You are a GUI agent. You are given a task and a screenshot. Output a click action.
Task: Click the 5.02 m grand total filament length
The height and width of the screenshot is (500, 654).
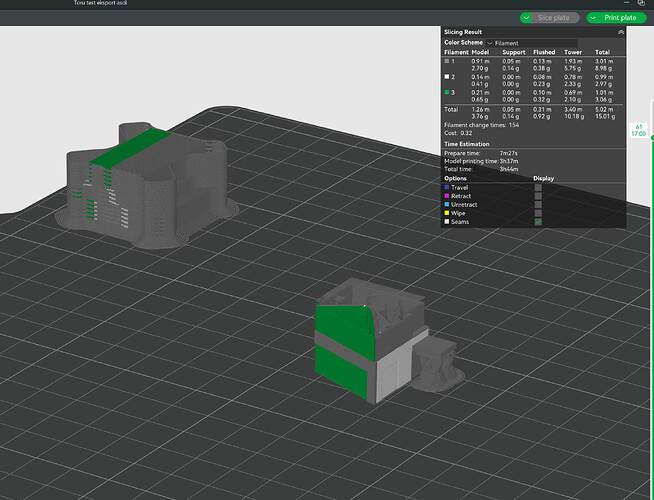pos(604,109)
